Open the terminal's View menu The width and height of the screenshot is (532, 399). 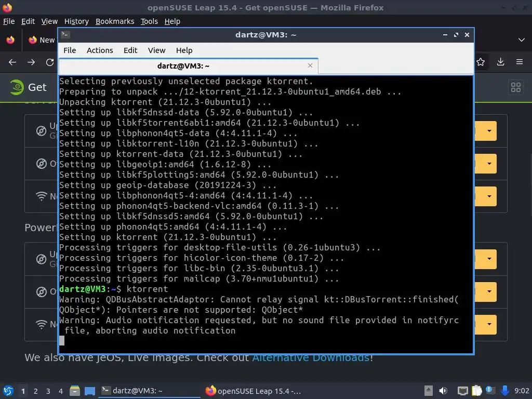156,50
